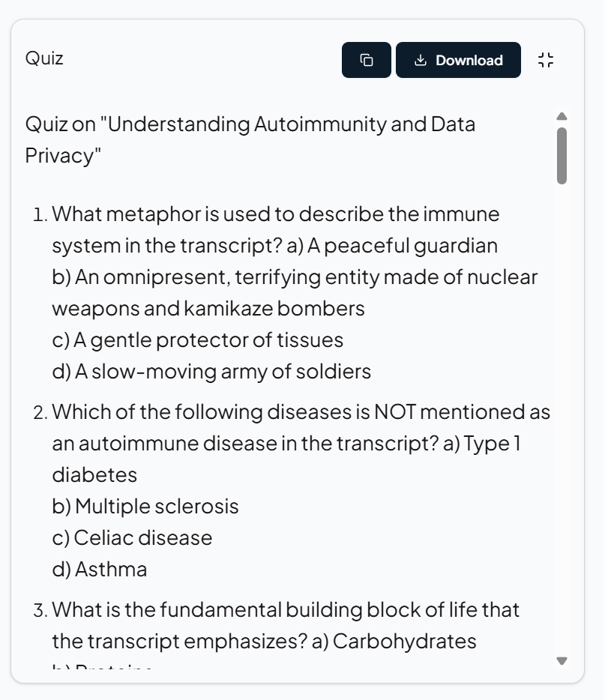This screenshot has width=605, height=700.
Task: Click question 1 about the immune system metaphor
Action: 275,214
